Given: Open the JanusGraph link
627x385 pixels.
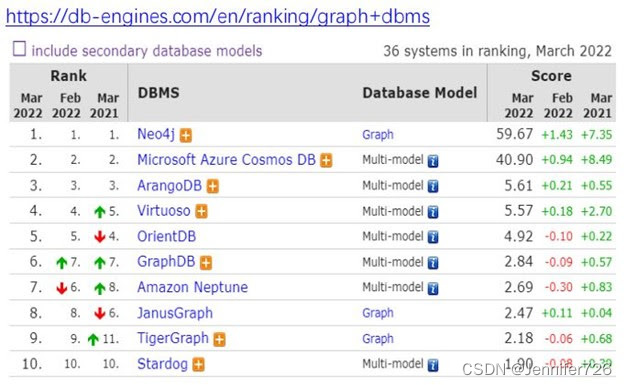Looking at the screenshot, I should (x=175, y=313).
